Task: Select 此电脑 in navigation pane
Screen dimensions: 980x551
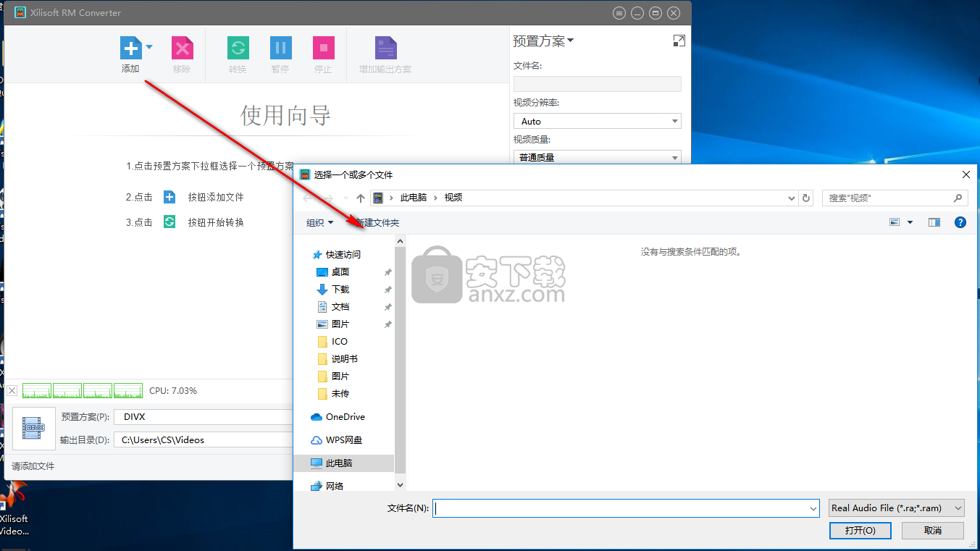Action: tap(339, 463)
